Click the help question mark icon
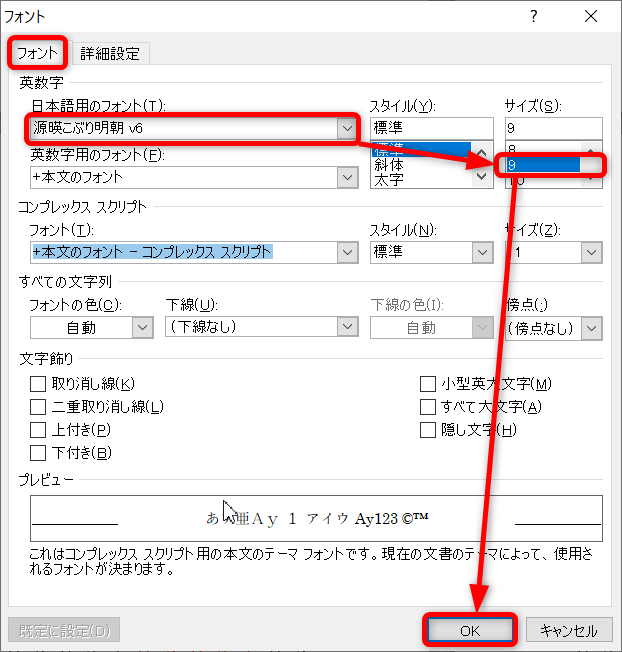This screenshot has height=652, width=622. [x=534, y=16]
